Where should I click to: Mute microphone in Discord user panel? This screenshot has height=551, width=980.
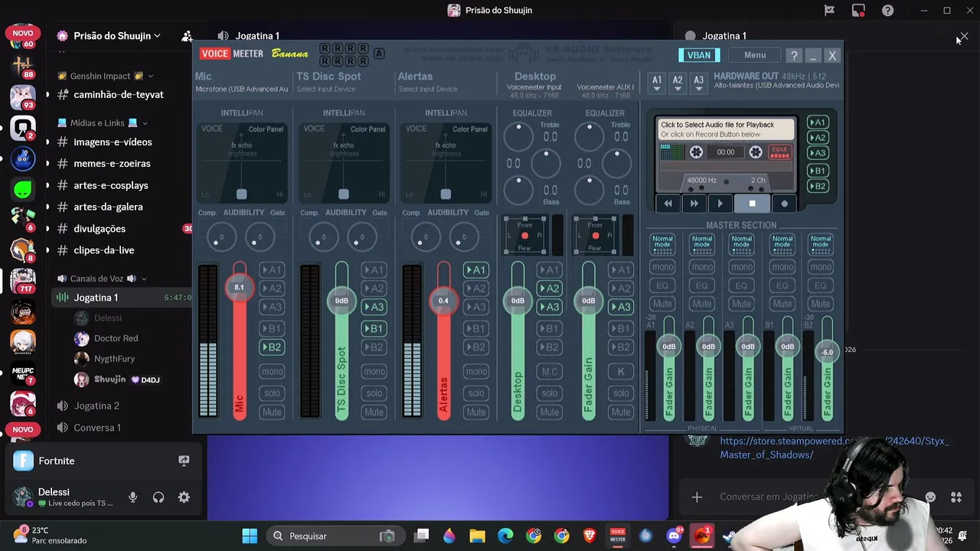coord(132,497)
